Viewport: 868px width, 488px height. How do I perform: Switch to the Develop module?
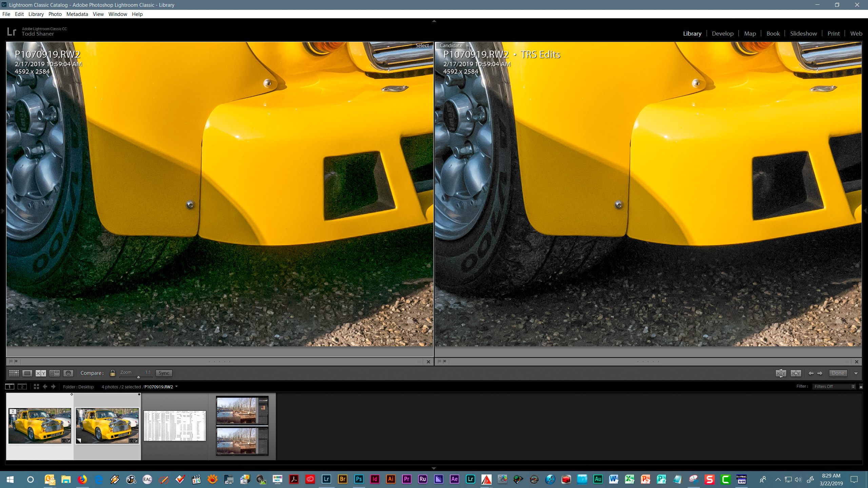722,34
